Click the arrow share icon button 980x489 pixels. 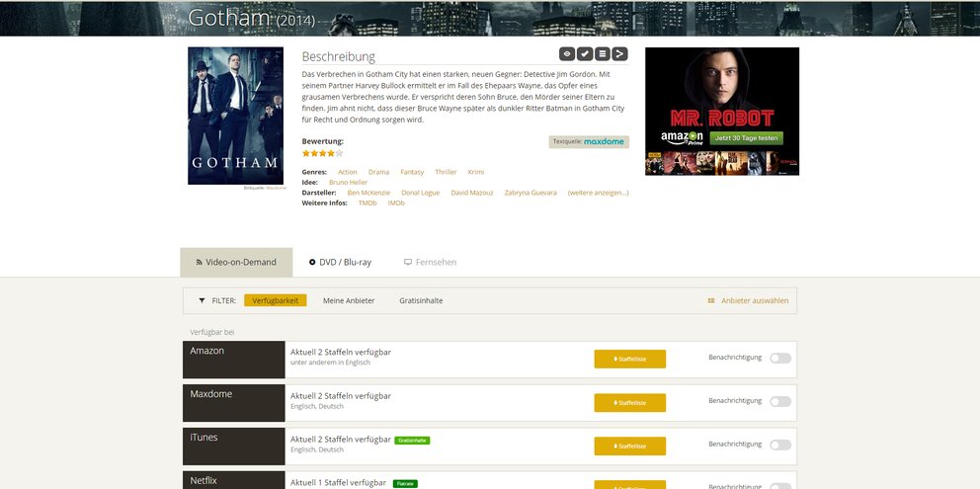point(619,54)
